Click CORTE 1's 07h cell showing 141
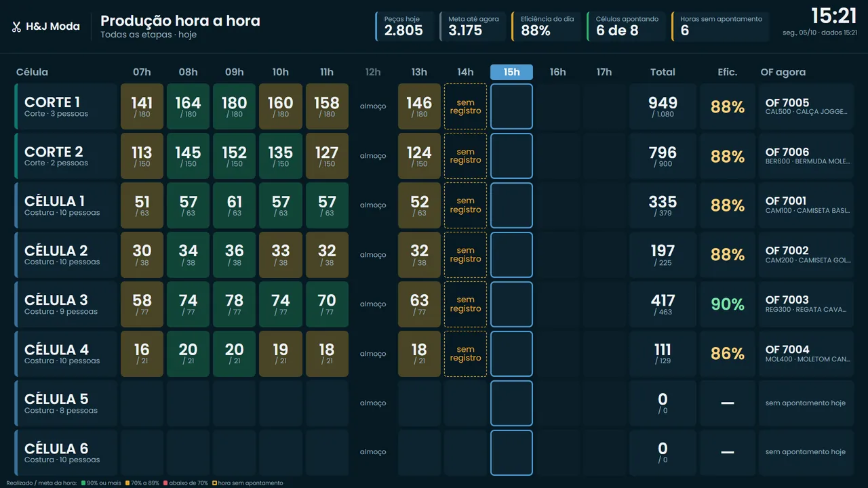The height and width of the screenshot is (488, 868). (142, 106)
